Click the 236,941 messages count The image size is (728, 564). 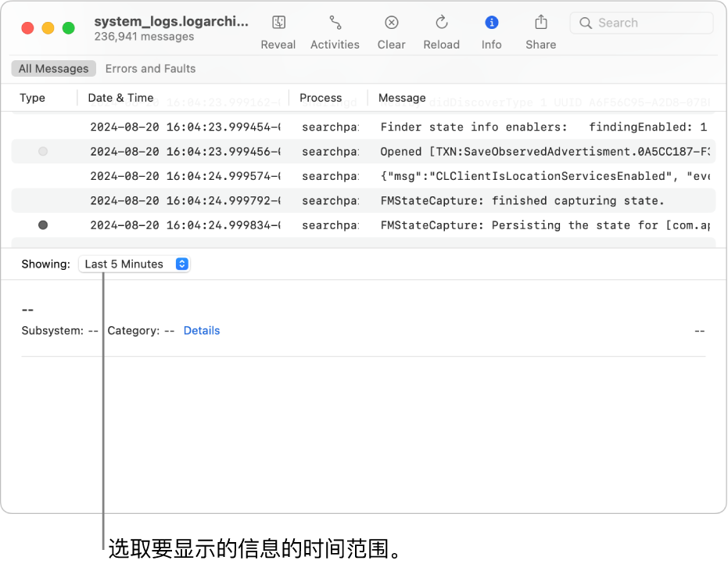[144, 37]
